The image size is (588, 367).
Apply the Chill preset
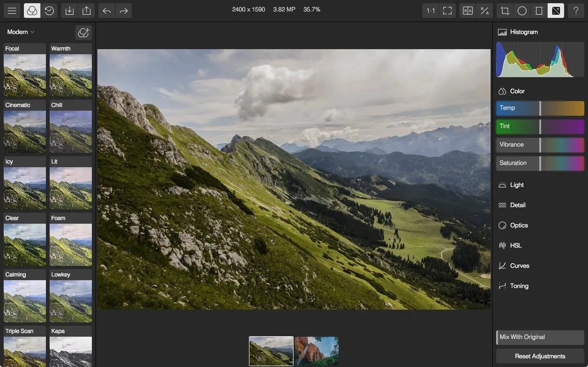(x=71, y=127)
